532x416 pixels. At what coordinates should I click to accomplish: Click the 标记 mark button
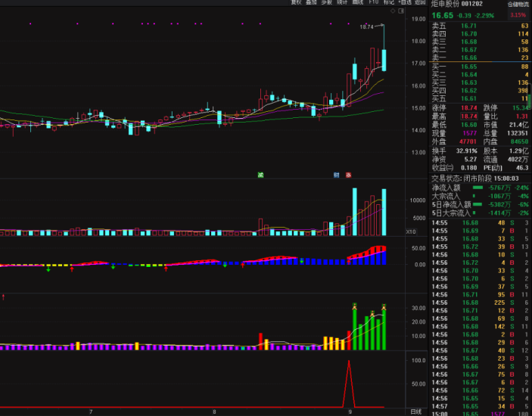[x=389, y=3]
